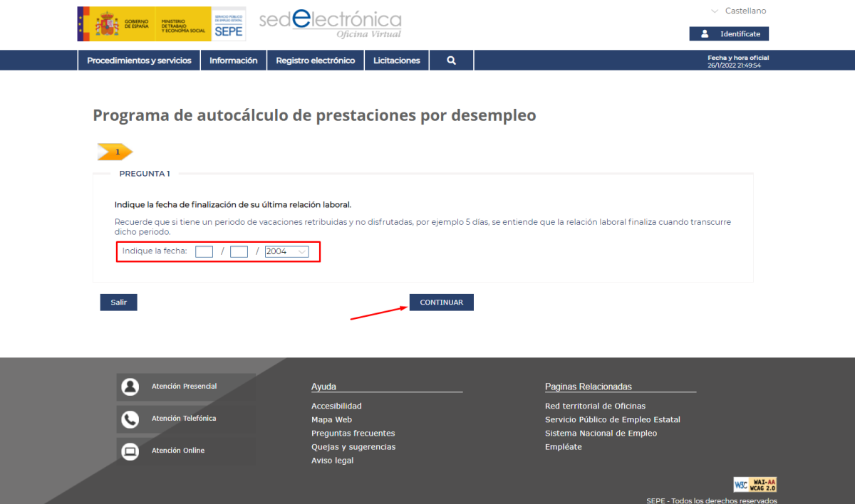
Task: Click the Fecha y hora oficial text
Action: (x=738, y=58)
